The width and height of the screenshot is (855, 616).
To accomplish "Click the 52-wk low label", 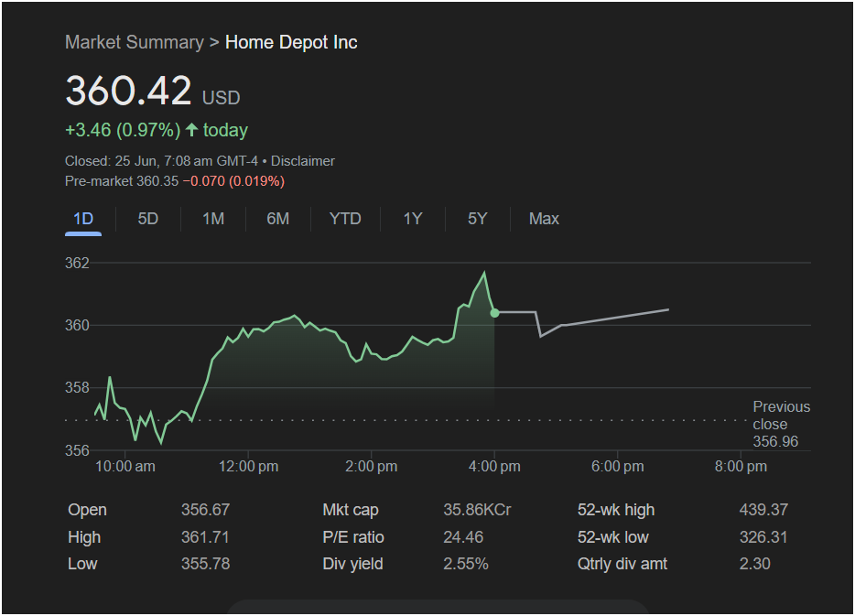I will coord(613,537).
